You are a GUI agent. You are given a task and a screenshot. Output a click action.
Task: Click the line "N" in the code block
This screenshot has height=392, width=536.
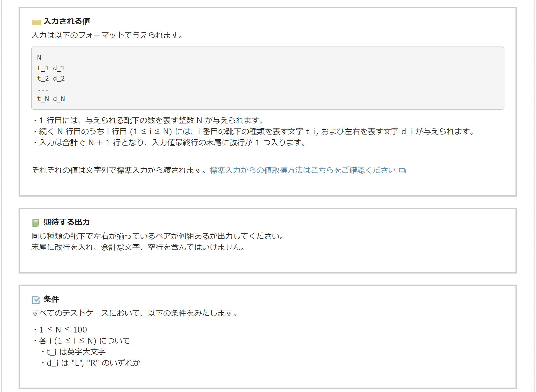[x=39, y=58]
